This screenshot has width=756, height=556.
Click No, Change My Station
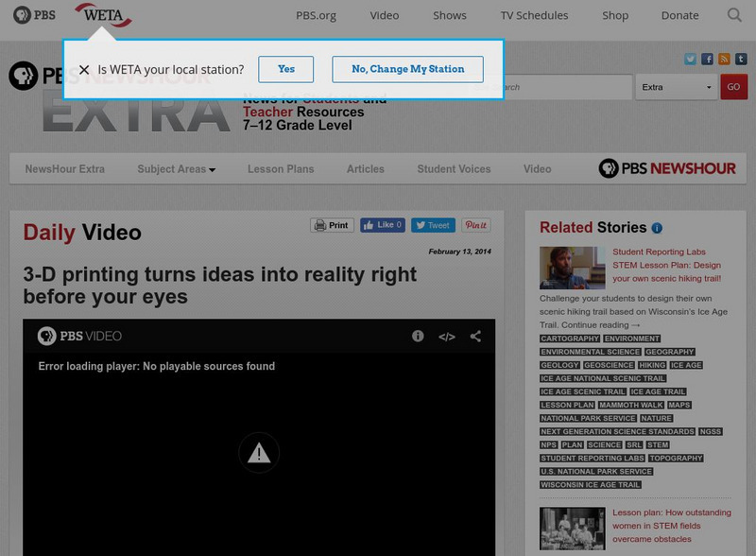pos(407,69)
